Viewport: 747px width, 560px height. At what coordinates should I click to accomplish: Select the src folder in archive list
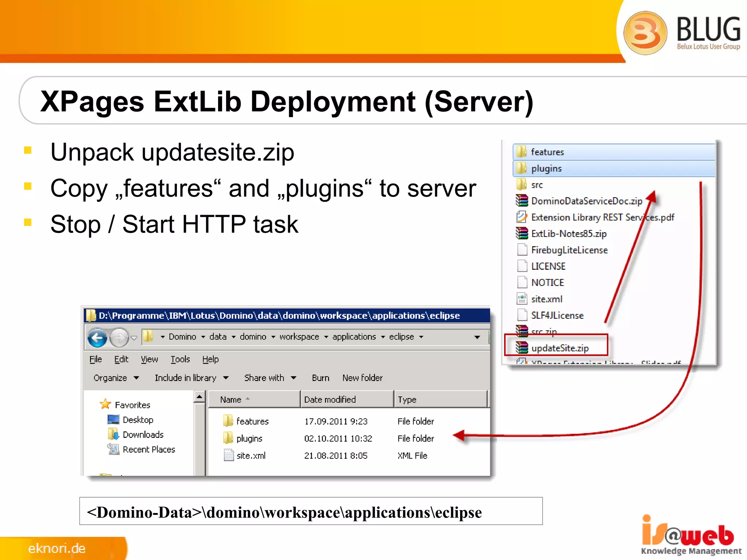pos(537,185)
